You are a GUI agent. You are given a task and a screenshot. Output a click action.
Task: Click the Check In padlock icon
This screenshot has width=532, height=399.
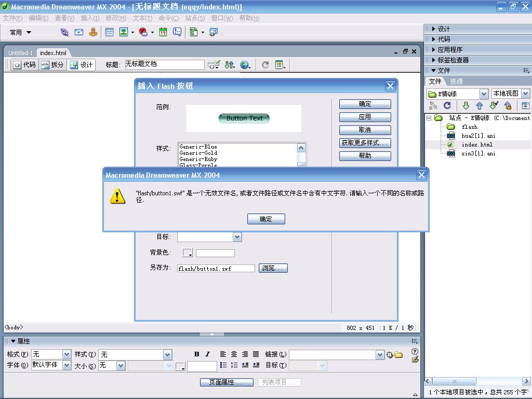click(x=508, y=105)
